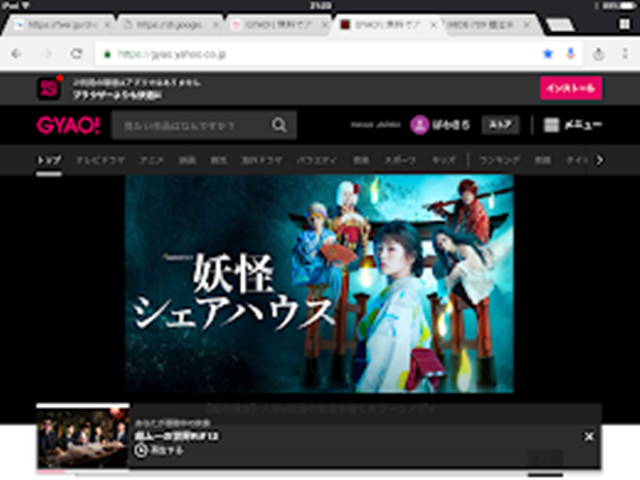
Task: Open the メニュー label in the header
Action: click(x=583, y=125)
